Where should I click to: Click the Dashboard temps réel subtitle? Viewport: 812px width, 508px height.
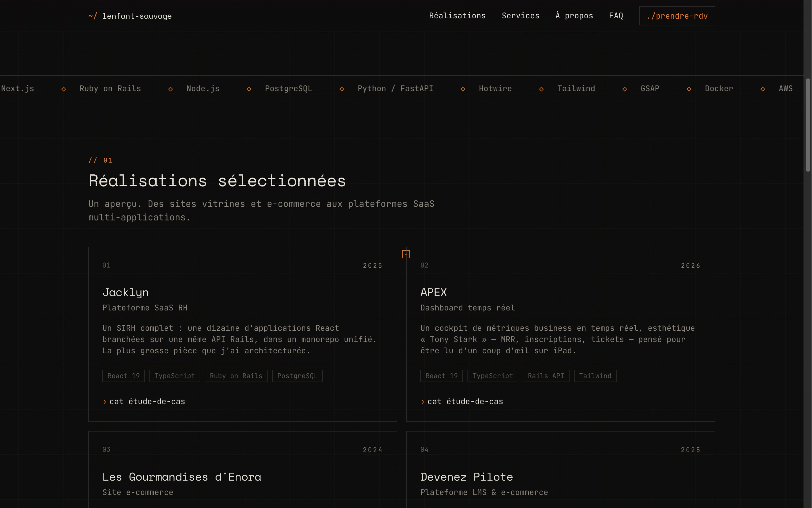468,308
